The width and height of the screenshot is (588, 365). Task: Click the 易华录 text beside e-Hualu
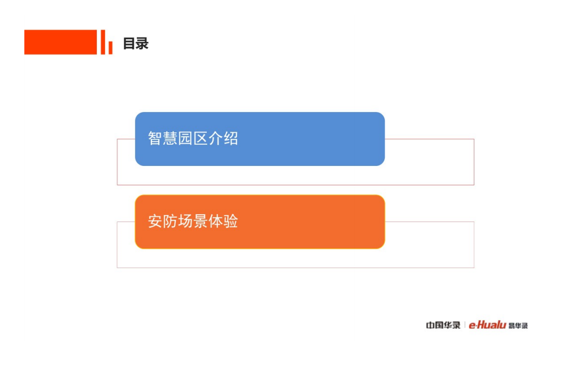518,326
